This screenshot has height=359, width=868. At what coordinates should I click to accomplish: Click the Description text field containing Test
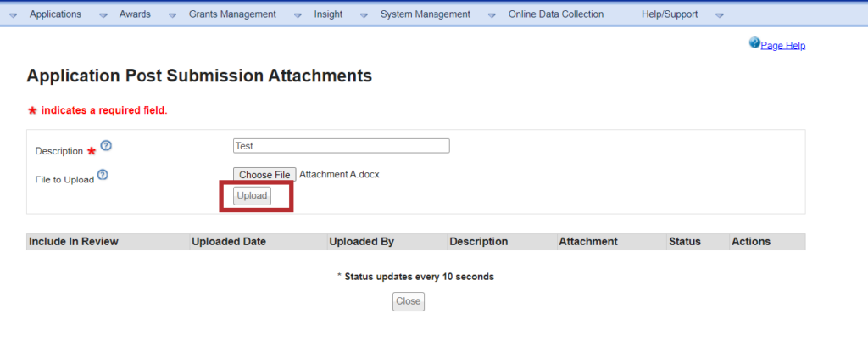click(x=341, y=146)
